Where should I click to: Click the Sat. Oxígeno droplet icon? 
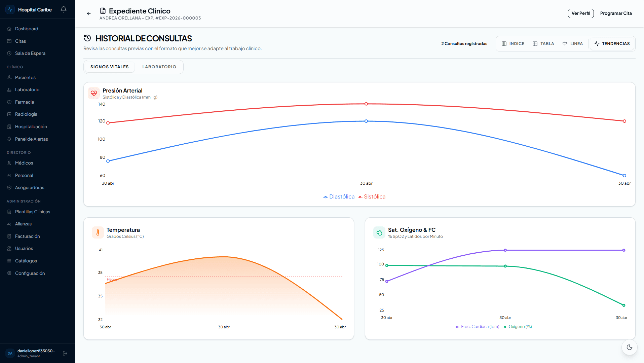coord(379,232)
